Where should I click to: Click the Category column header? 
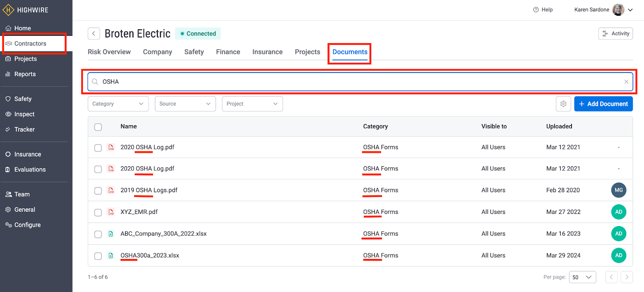(376, 126)
